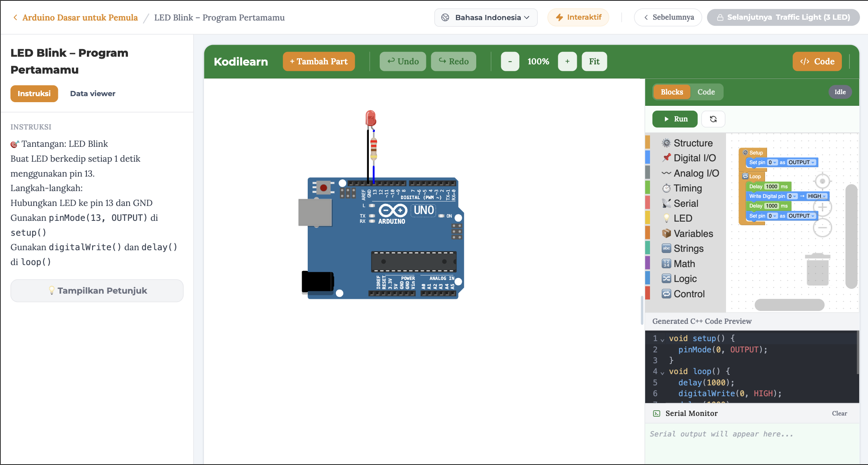Switch editor to Blocks mode
Image resolution: width=868 pixels, height=465 pixels.
pyautogui.click(x=672, y=92)
